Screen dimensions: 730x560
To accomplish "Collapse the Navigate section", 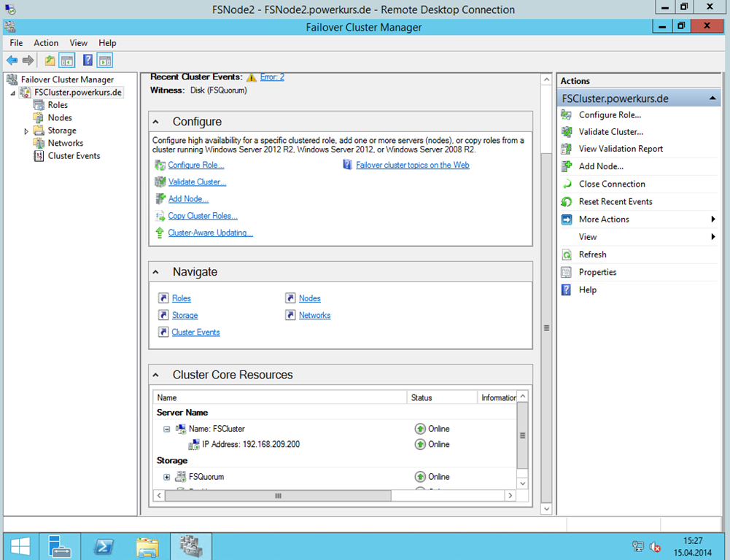I will (x=156, y=272).
